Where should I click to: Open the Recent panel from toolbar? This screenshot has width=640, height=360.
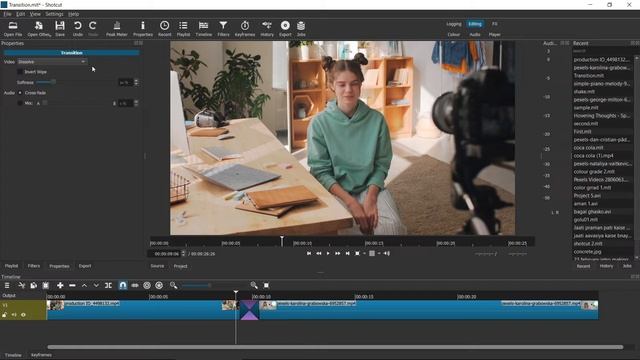point(164,29)
